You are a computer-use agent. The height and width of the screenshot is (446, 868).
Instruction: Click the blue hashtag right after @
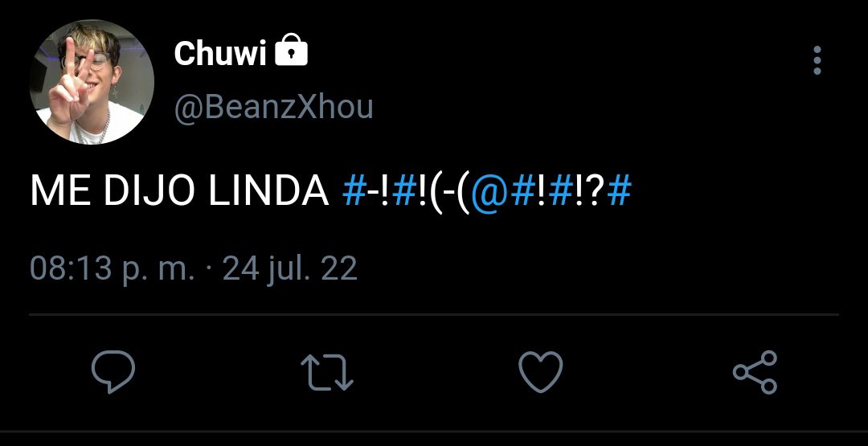[x=522, y=191]
